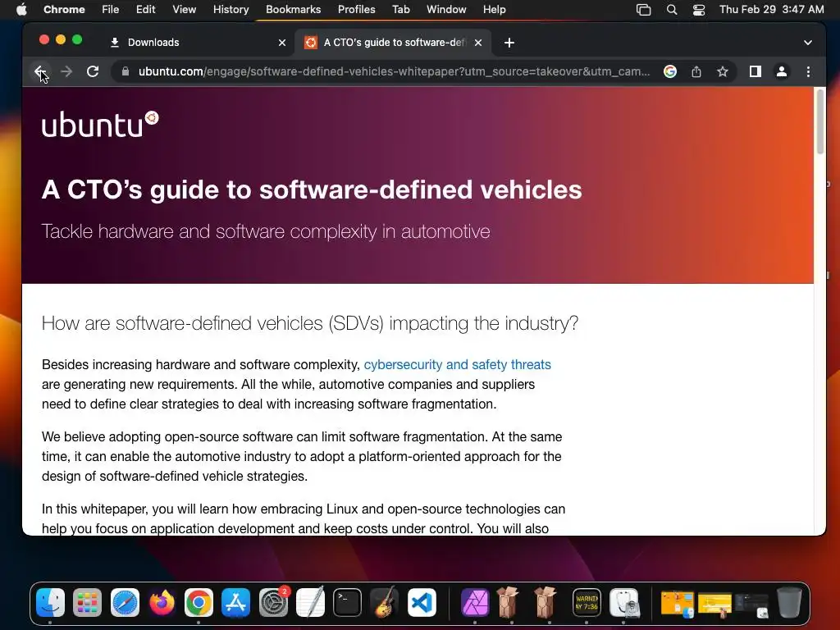Open the File menu

(111, 10)
